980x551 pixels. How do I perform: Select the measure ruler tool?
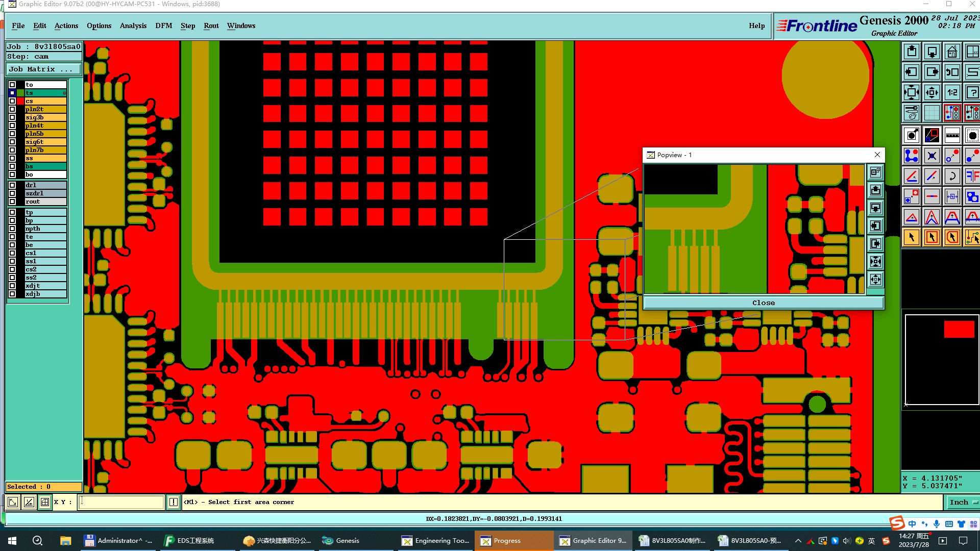(952, 136)
